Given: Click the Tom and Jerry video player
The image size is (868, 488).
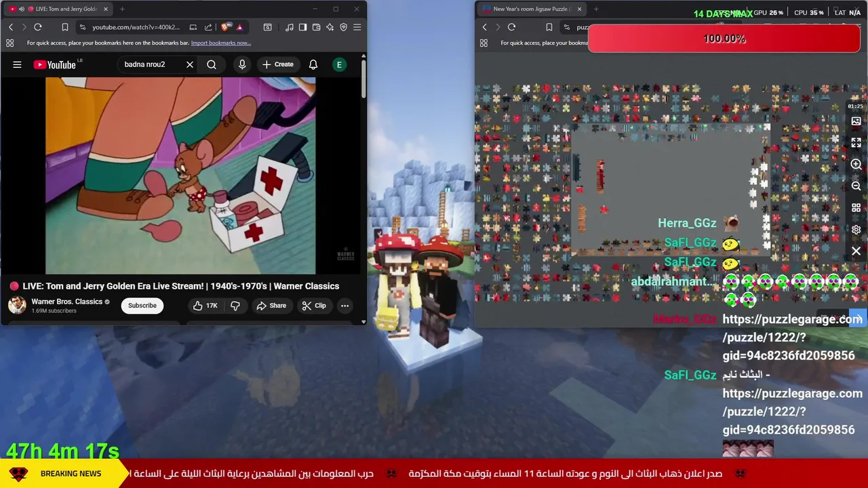Looking at the screenshot, I should pyautogui.click(x=180, y=176).
